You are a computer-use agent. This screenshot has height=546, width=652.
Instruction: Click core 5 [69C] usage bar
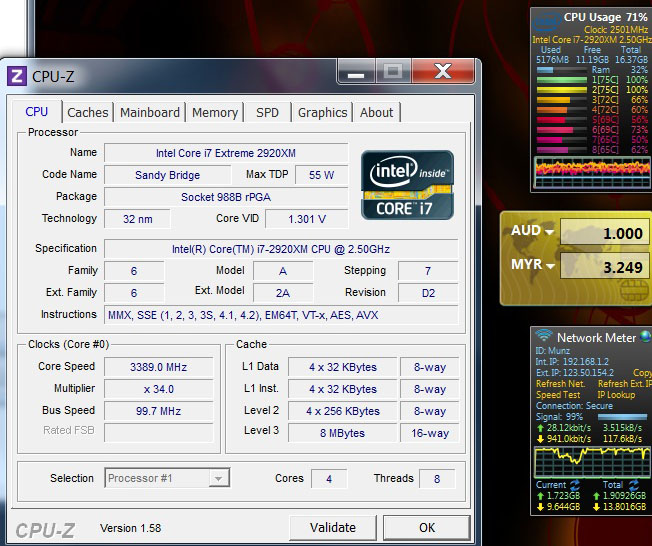[562, 120]
